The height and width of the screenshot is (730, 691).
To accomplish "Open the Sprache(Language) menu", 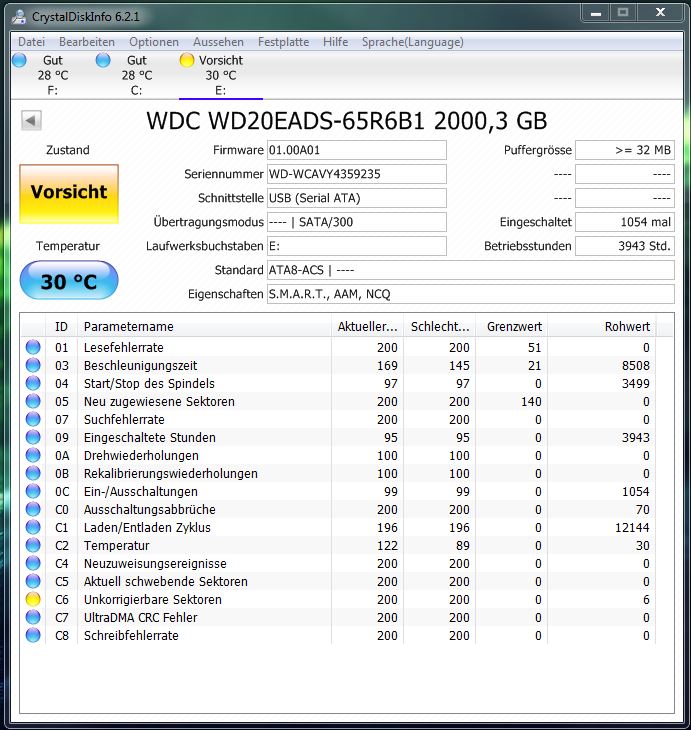I will (x=413, y=42).
